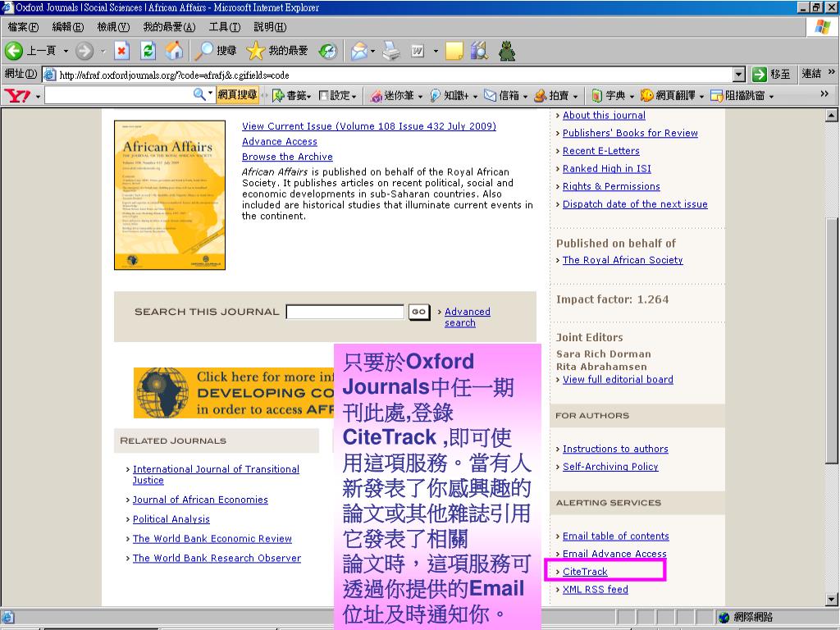Click the CiteTrack alerting link

(x=585, y=572)
